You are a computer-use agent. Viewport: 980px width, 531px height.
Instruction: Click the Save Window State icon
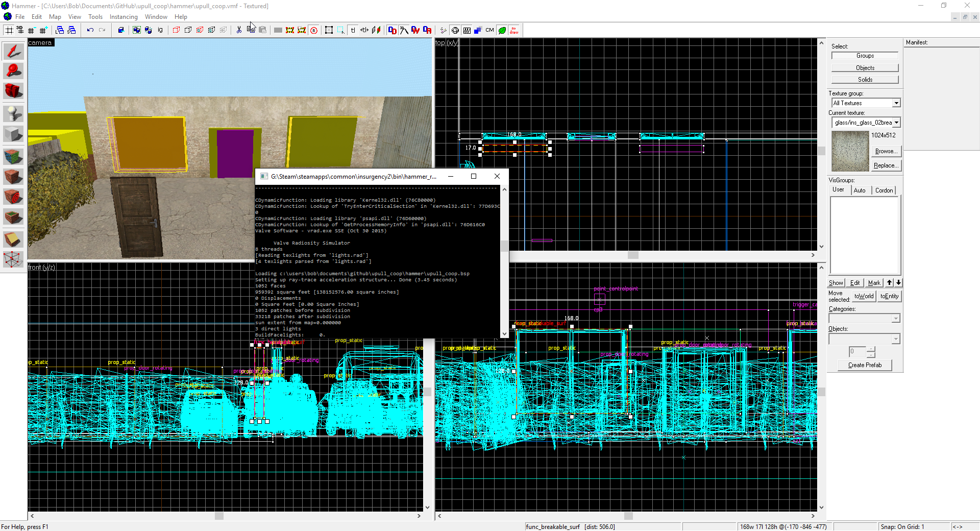(72, 30)
